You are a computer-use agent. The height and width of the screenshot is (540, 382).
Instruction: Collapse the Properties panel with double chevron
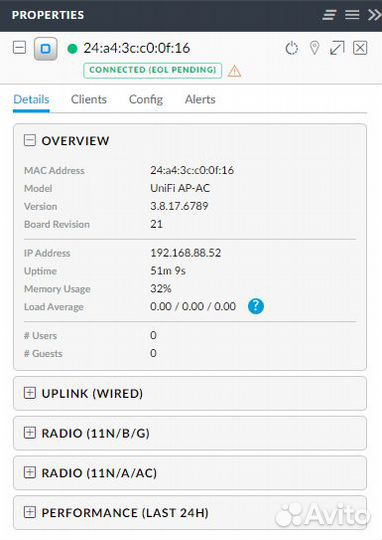[374, 15]
